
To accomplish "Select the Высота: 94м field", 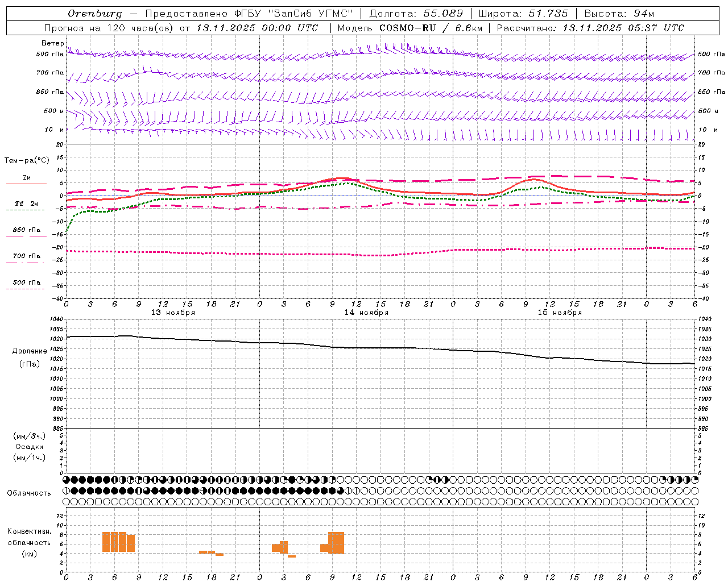I will 619,14.
